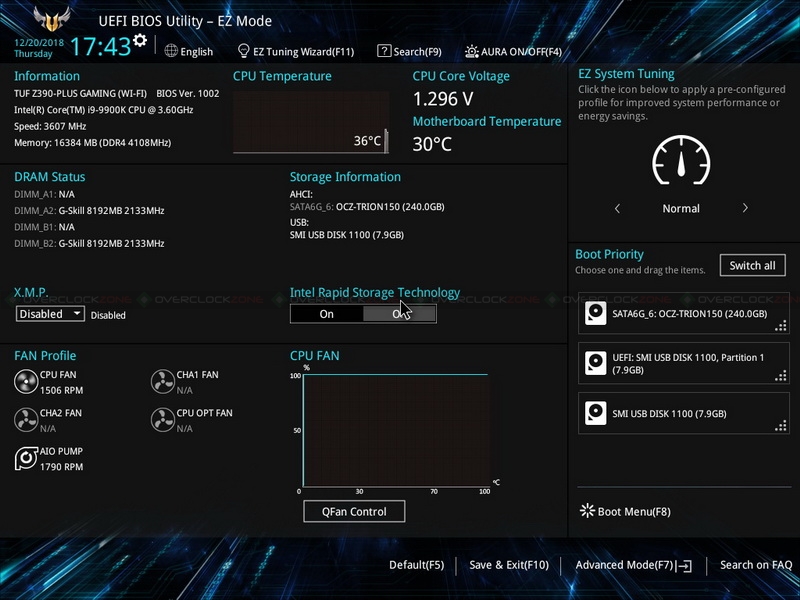Click the Switch all button

pos(753,265)
